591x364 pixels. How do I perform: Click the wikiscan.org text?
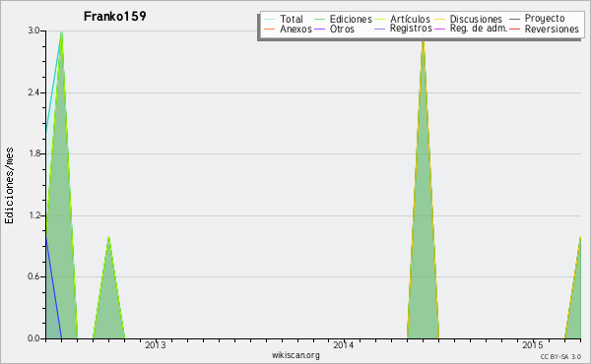[295, 355]
